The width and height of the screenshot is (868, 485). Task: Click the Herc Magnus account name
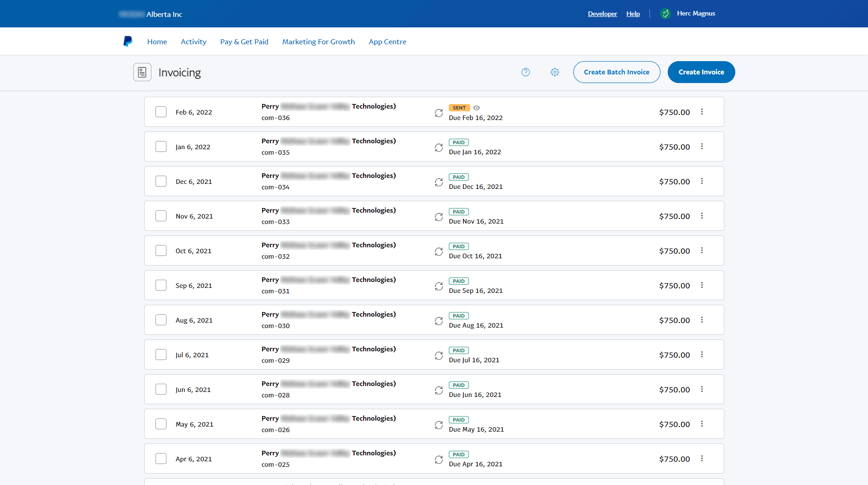[x=696, y=14]
